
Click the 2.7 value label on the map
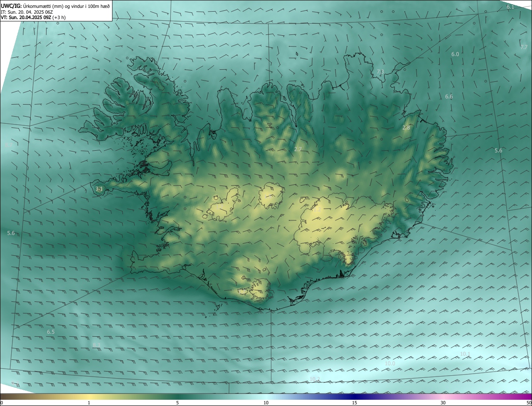pos(298,149)
